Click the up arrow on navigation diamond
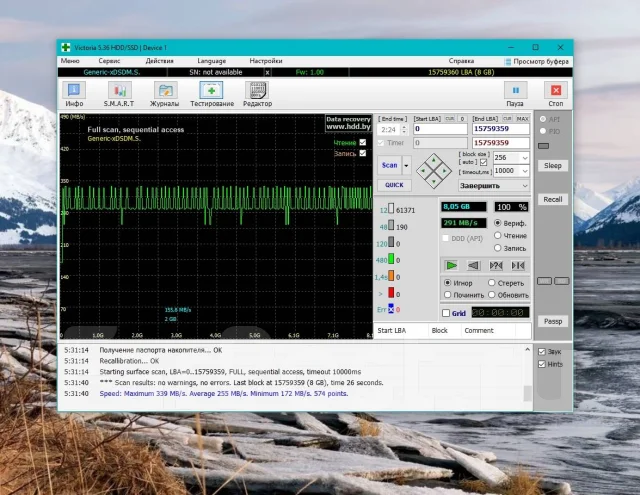This screenshot has width=640, height=495. coord(434,160)
